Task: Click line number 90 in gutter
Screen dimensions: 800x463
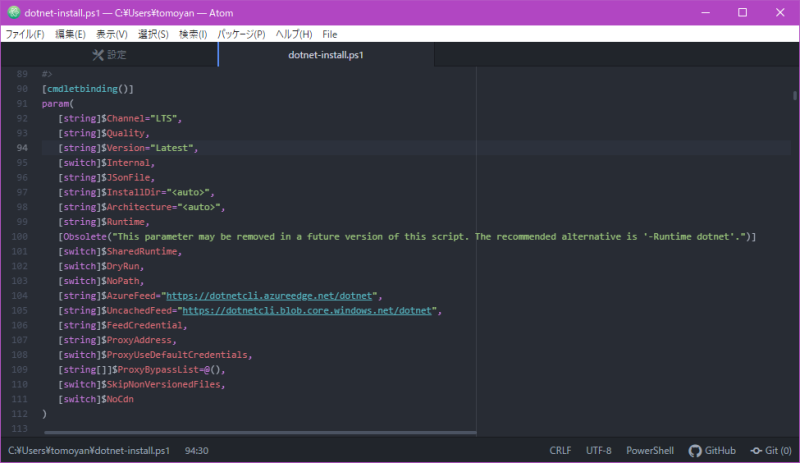Action: (22, 89)
